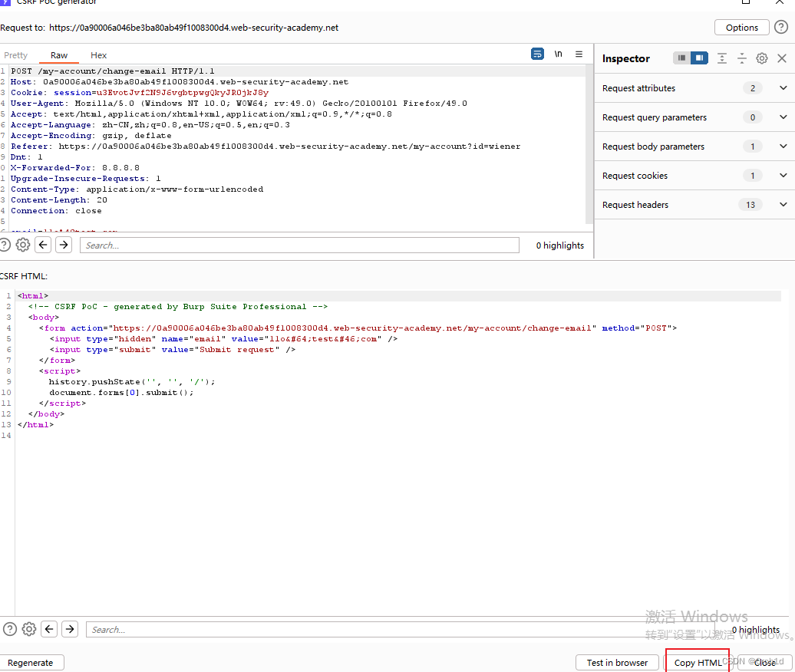Click the hidden email input line

(223, 338)
